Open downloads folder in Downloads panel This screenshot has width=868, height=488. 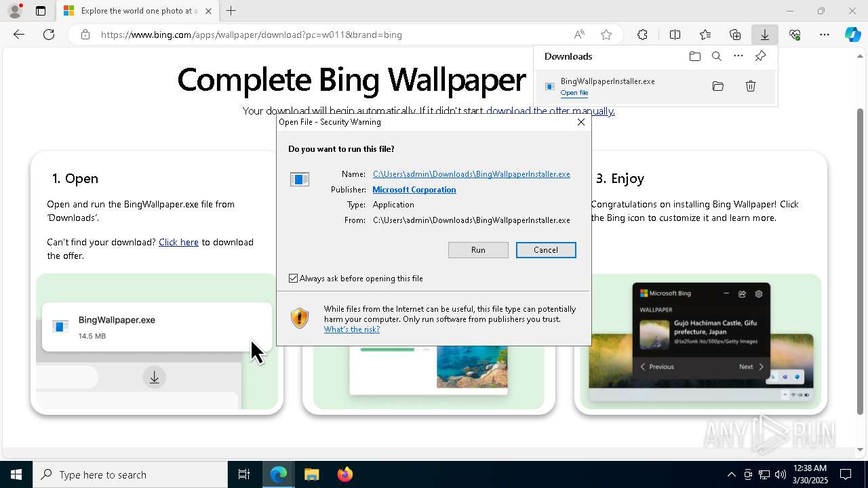coord(695,56)
